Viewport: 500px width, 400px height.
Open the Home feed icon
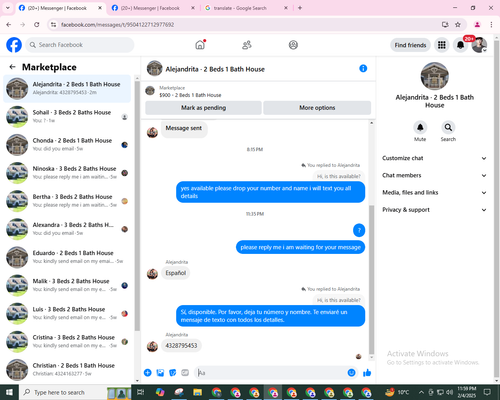[200, 45]
